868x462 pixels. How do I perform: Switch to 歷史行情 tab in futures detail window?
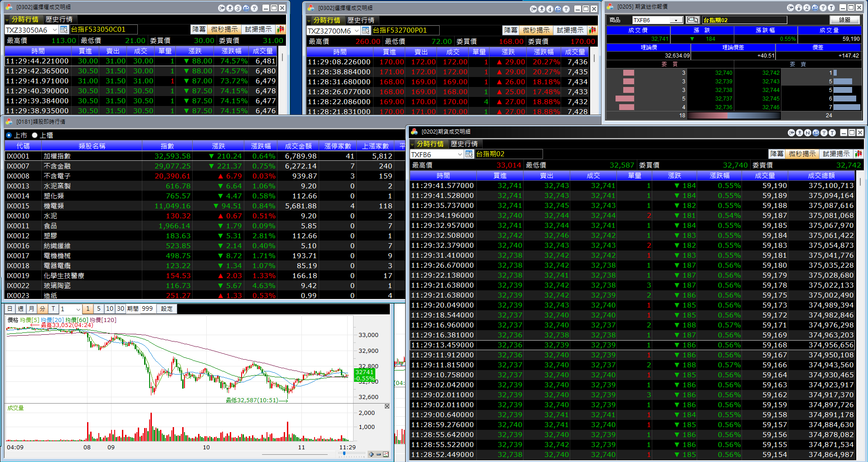click(464, 144)
